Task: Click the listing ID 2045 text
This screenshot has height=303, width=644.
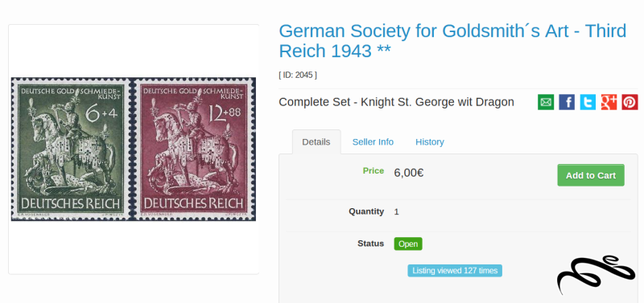Action: 298,75
